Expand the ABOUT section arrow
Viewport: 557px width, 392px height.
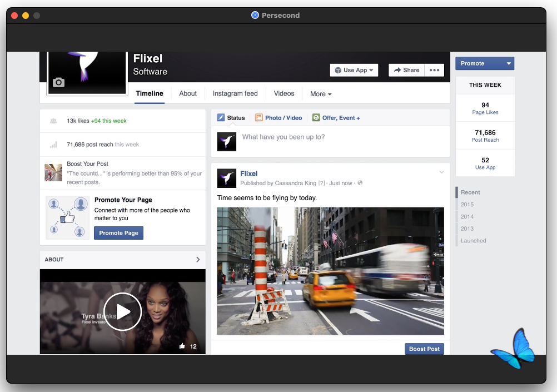coord(198,260)
